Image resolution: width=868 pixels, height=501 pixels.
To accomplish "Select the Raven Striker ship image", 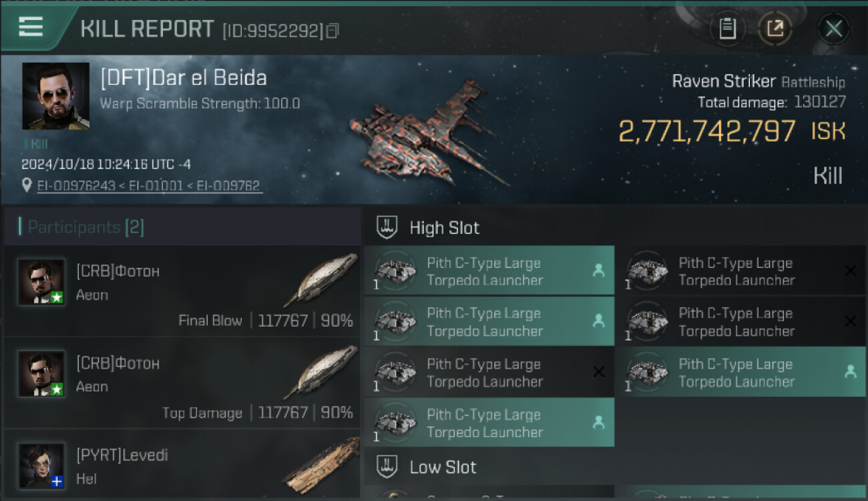I will (427, 134).
